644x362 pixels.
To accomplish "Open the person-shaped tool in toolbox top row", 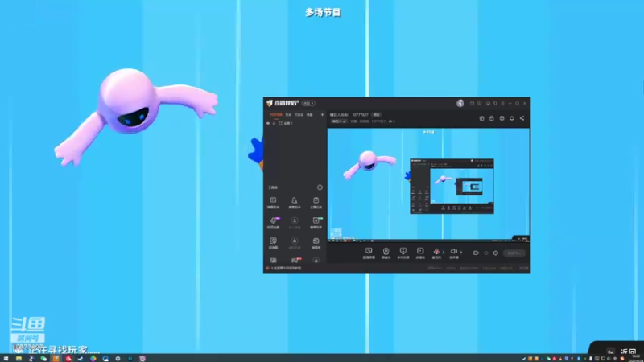I will 294,203.
